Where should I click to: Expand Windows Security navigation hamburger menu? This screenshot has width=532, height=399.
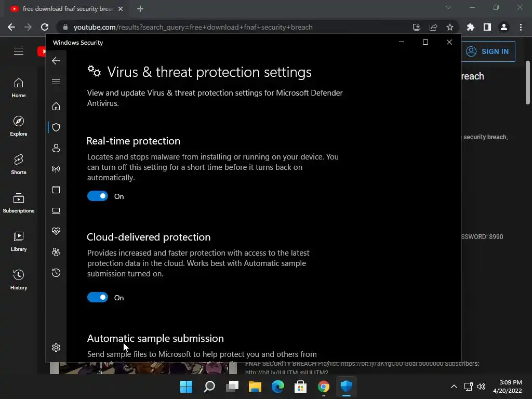pyautogui.click(x=56, y=82)
